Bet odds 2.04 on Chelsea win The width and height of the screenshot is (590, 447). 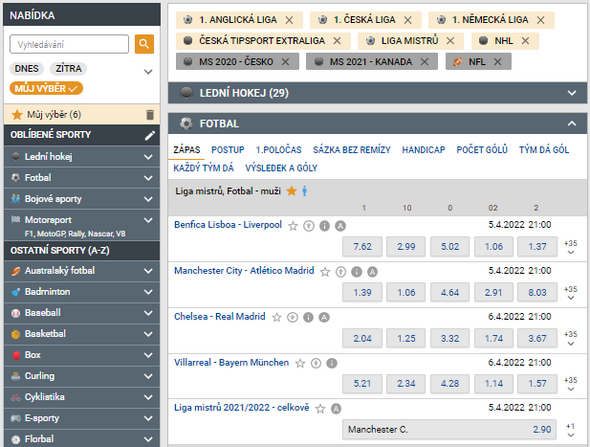(x=362, y=338)
